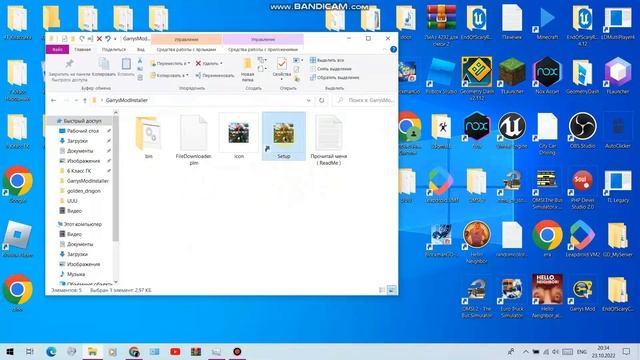Open the Minecraft desktop shortcut
This screenshot has height=360, width=640.
click(547, 22)
